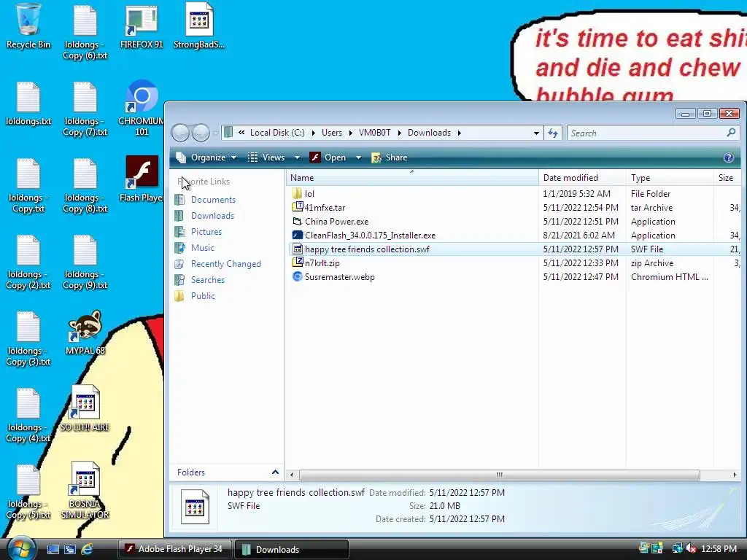Select the loldongs.txt desktop file
Screen dimensions: 747x560
tap(28, 103)
